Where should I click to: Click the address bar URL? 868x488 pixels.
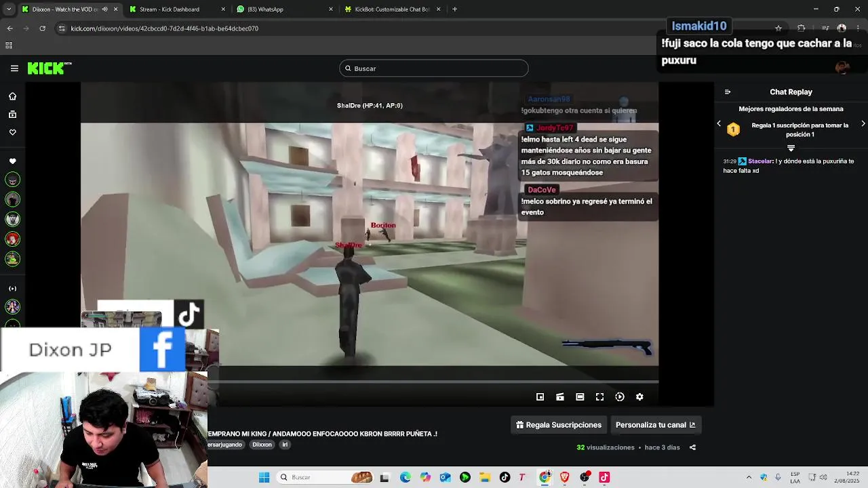[165, 28]
